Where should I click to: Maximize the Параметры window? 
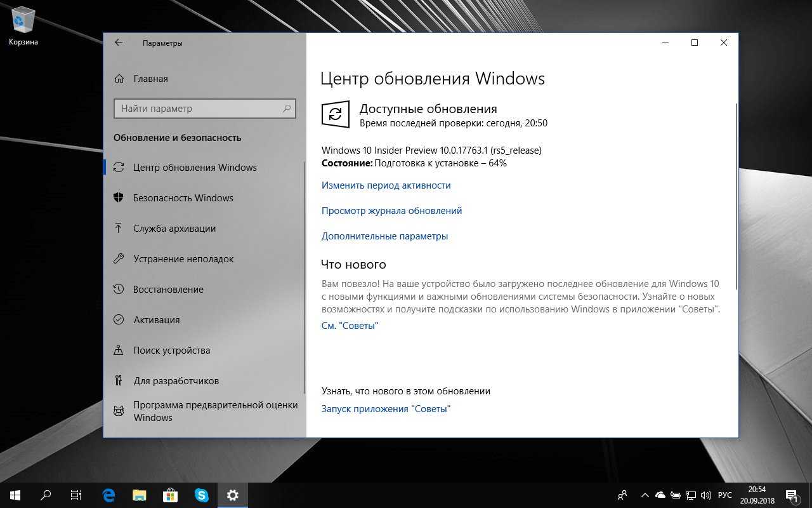[x=695, y=43]
